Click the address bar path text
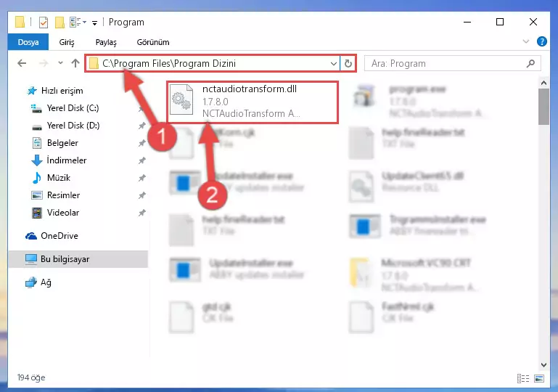Viewport: 558px width, 392px height. pyautogui.click(x=169, y=63)
